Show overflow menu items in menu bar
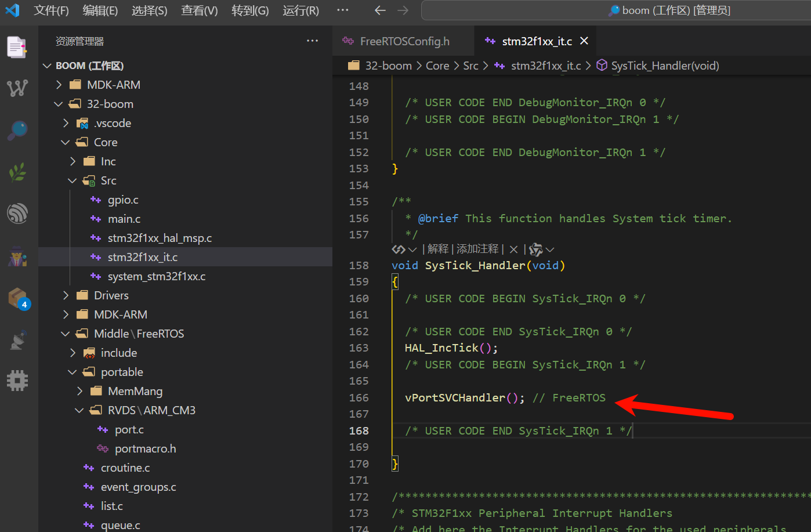Image resolution: width=811 pixels, height=532 pixels. pos(343,10)
